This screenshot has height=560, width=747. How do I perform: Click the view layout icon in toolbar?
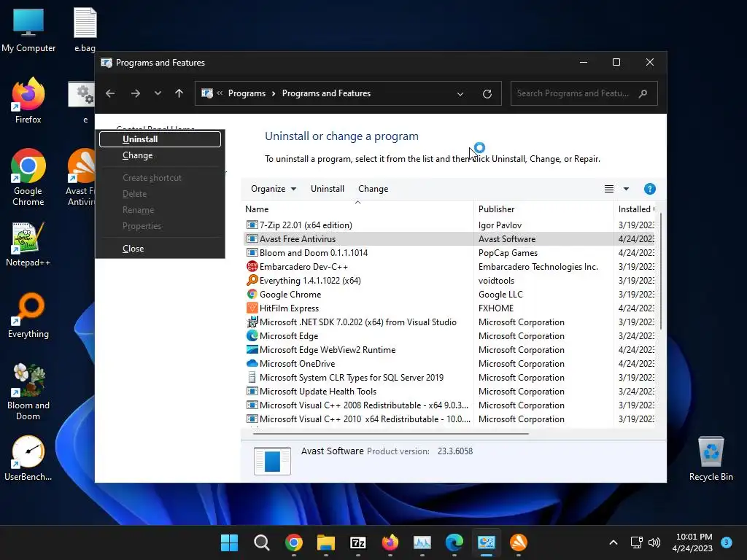pyautogui.click(x=609, y=189)
